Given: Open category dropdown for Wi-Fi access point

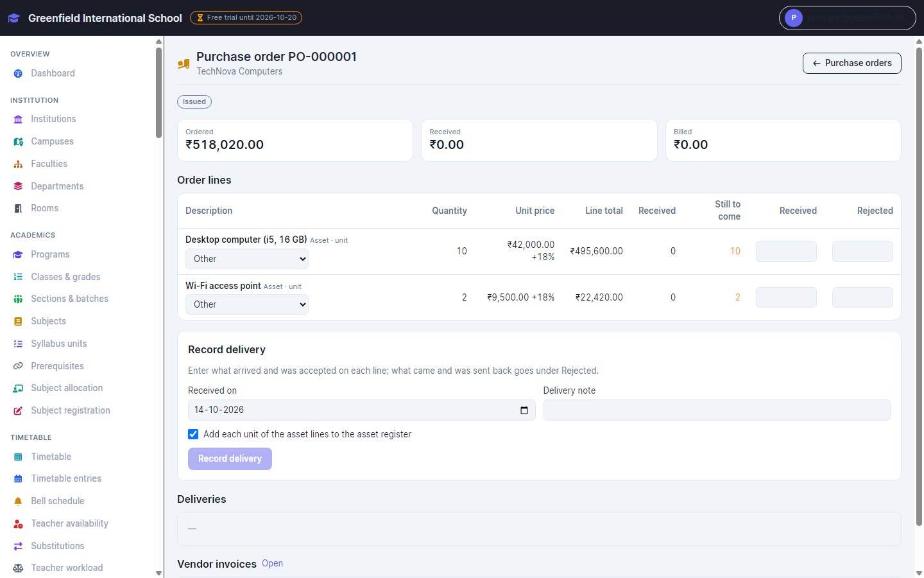Looking at the screenshot, I should click(x=247, y=304).
